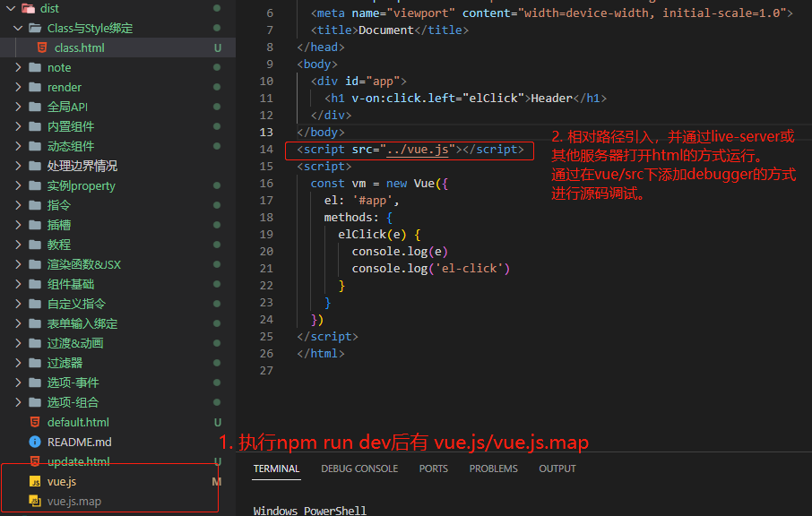812x516 pixels.
Task: Click the dist folder icon
Action: click(28, 8)
